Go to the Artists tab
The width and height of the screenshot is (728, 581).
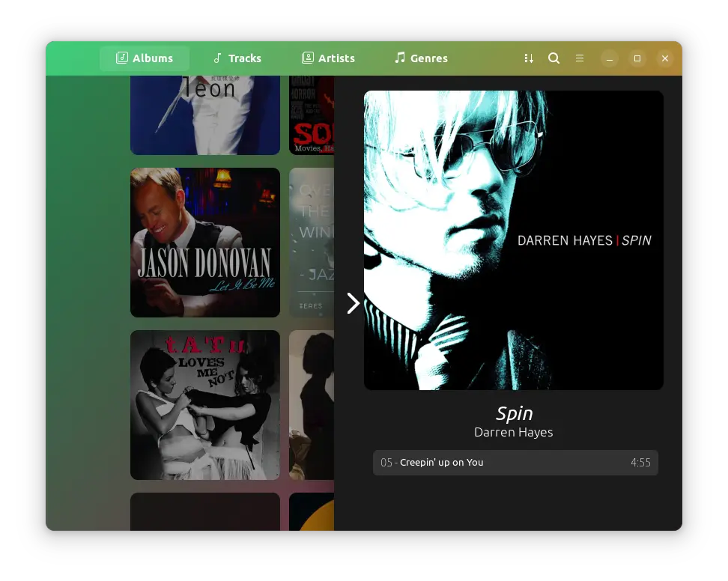328,58
